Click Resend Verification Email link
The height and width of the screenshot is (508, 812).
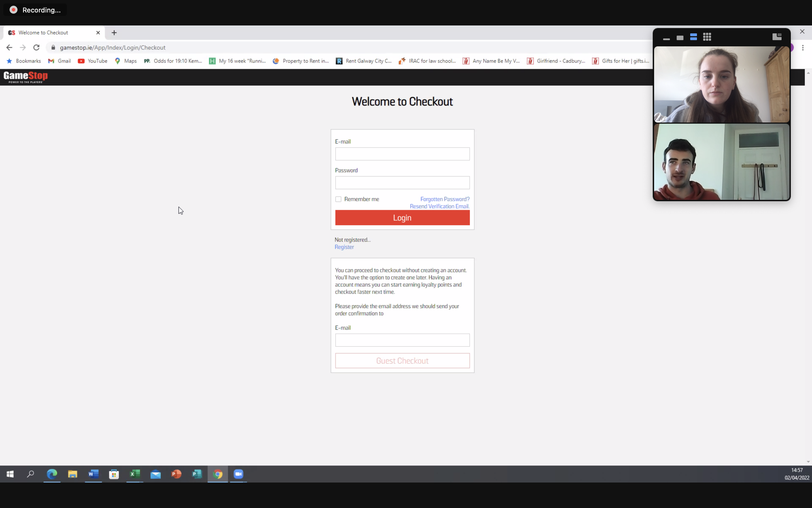439,206
